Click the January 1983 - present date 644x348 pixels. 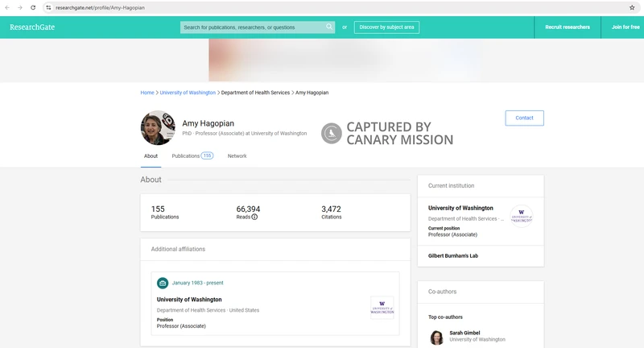(197, 283)
